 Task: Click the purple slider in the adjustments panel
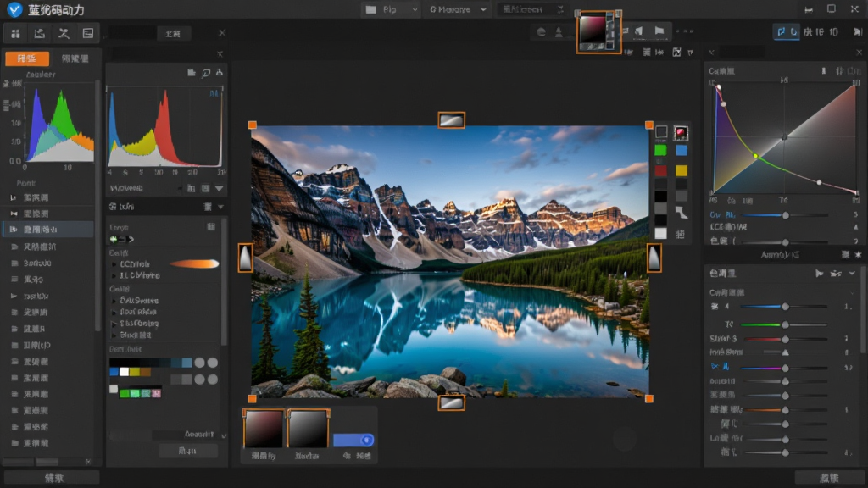(784, 368)
